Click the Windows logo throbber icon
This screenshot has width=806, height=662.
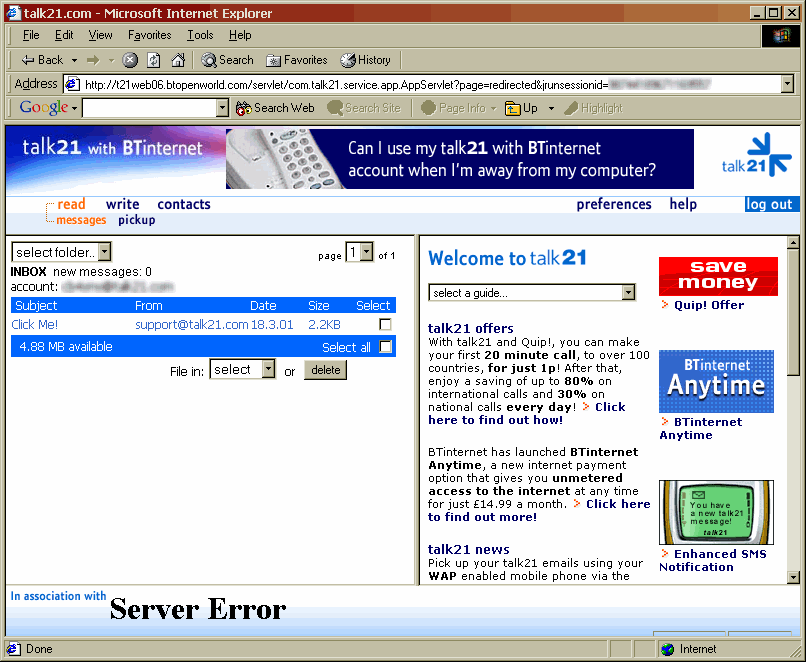click(780, 35)
